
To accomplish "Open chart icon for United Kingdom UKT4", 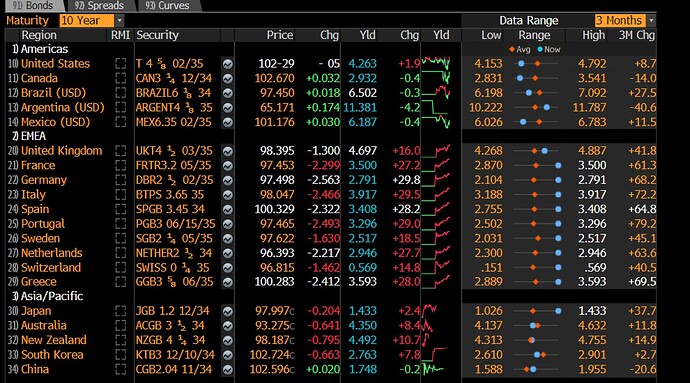I will click(228, 151).
